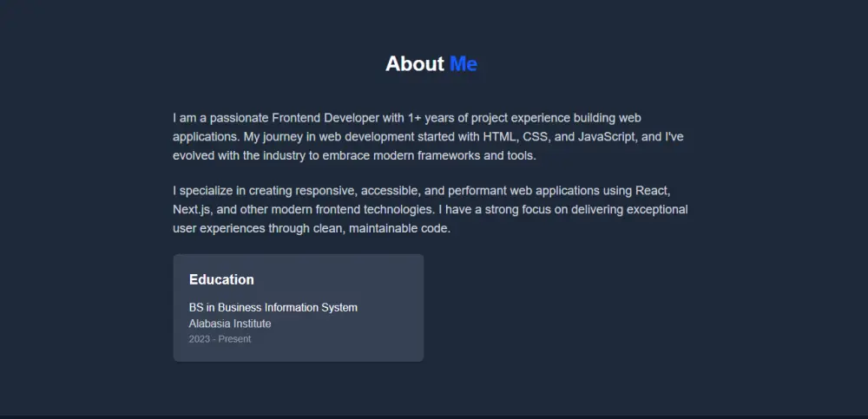Select "BS in Business Information System" text
868x419 pixels.
coord(273,307)
